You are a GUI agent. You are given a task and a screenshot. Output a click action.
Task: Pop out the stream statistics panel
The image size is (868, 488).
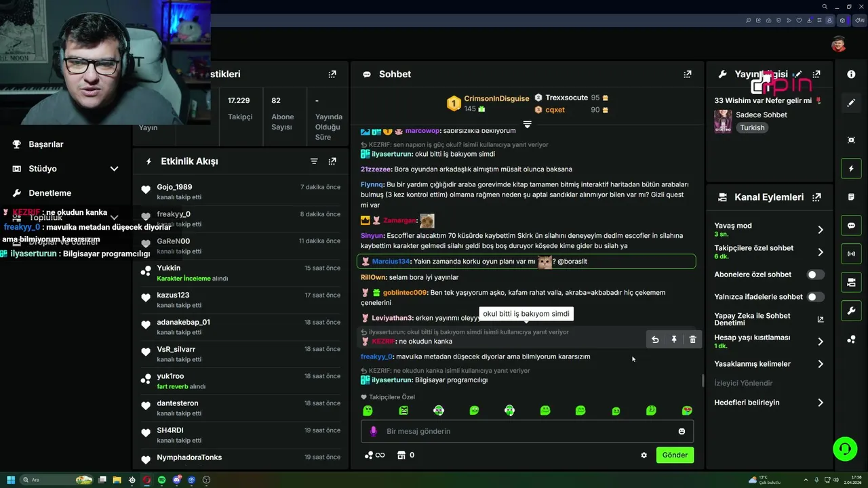click(332, 74)
